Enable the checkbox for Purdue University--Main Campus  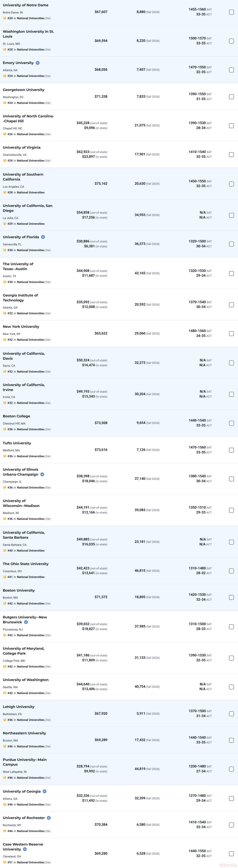click(x=231, y=769)
